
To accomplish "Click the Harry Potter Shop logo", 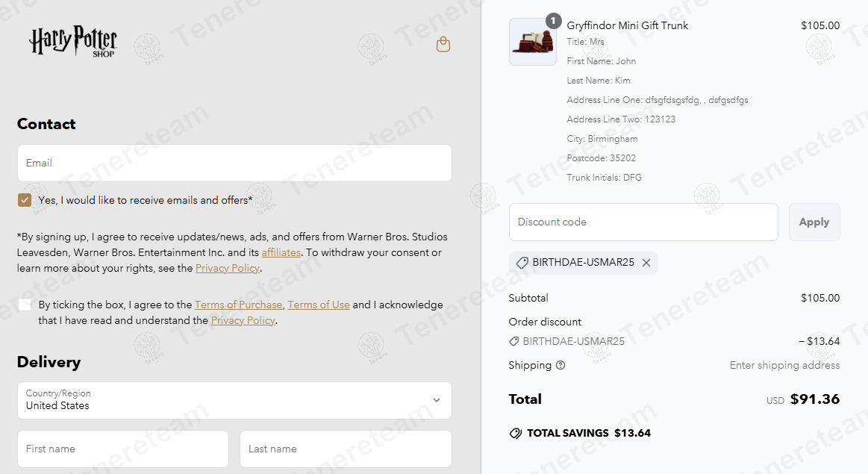I will pos(73,42).
